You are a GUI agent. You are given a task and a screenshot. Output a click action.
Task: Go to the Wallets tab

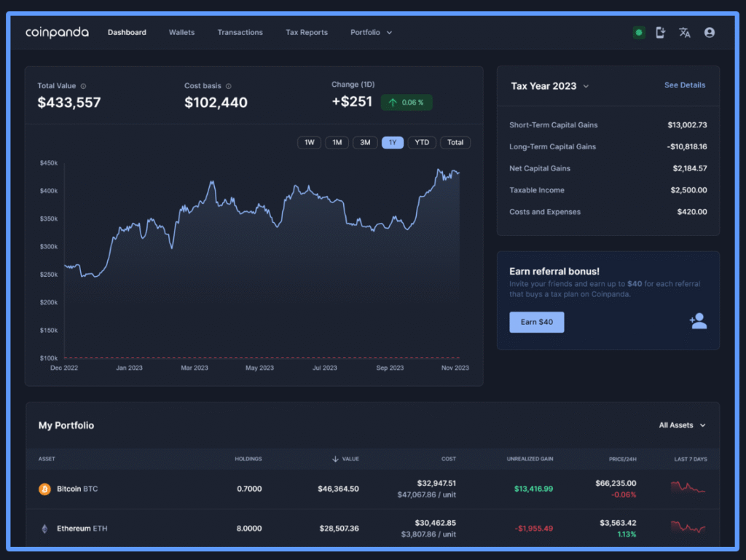(x=181, y=32)
